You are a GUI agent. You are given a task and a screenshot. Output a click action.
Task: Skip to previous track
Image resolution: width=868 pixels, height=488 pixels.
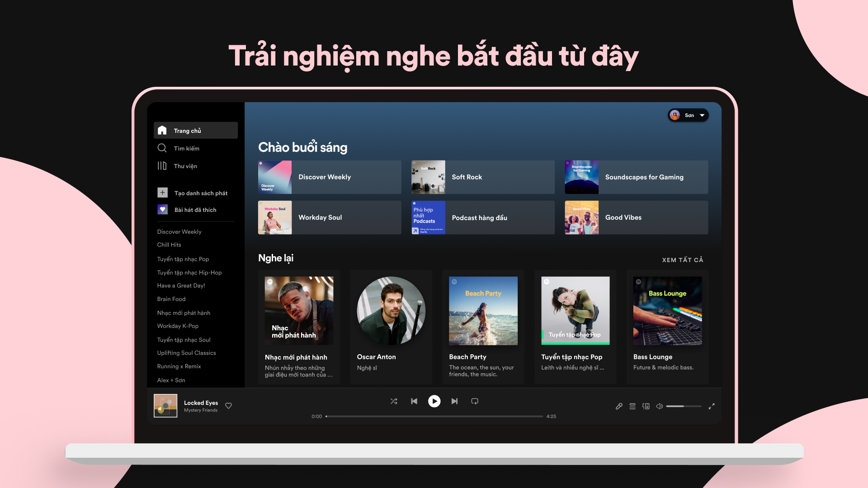414,401
